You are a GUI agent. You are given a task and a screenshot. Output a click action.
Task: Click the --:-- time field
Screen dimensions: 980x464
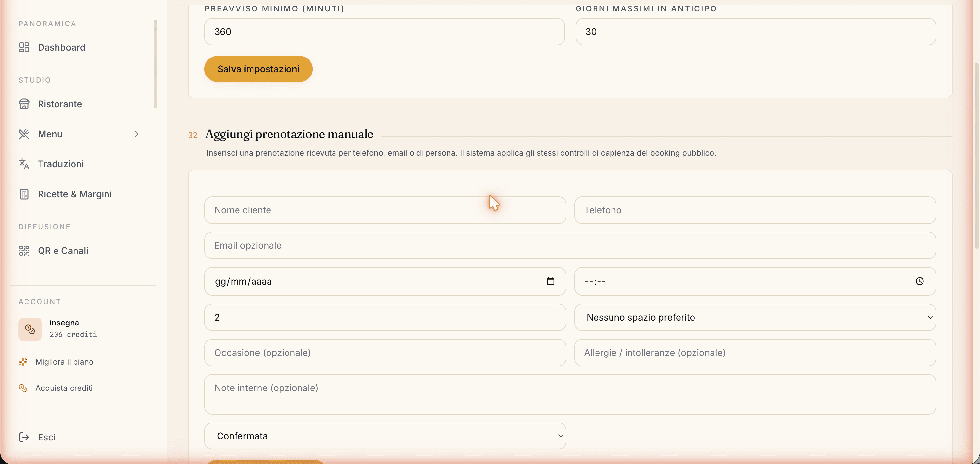point(755,281)
